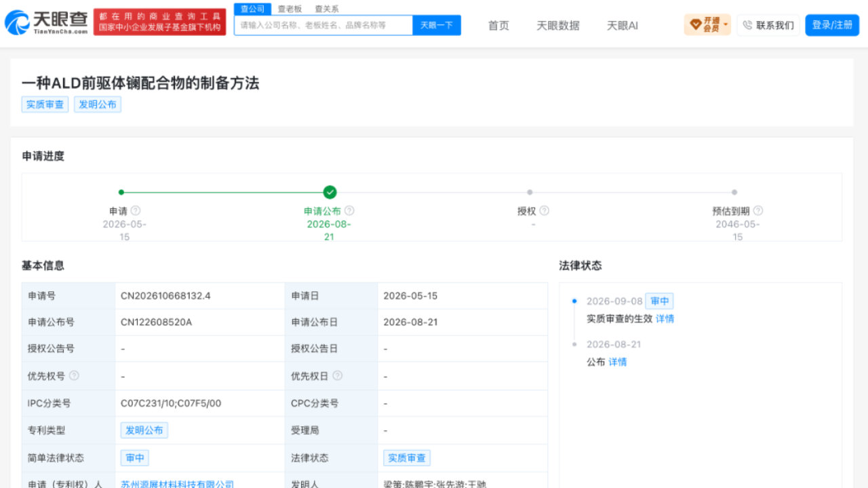Click 发明公布 tag in 专利类型 row
This screenshot has width=868, height=488.
[x=144, y=430]
